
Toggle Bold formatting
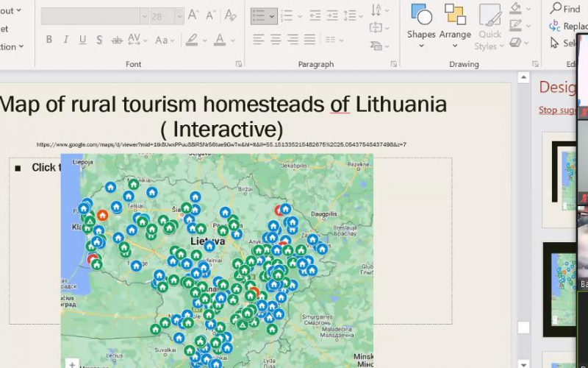pos(49,40)
